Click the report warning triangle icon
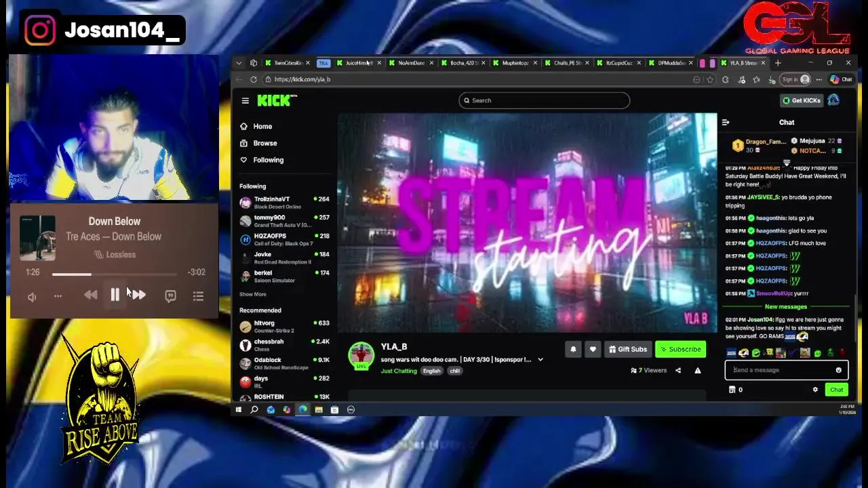Screen dimensions: 868x488 [698, 371]
